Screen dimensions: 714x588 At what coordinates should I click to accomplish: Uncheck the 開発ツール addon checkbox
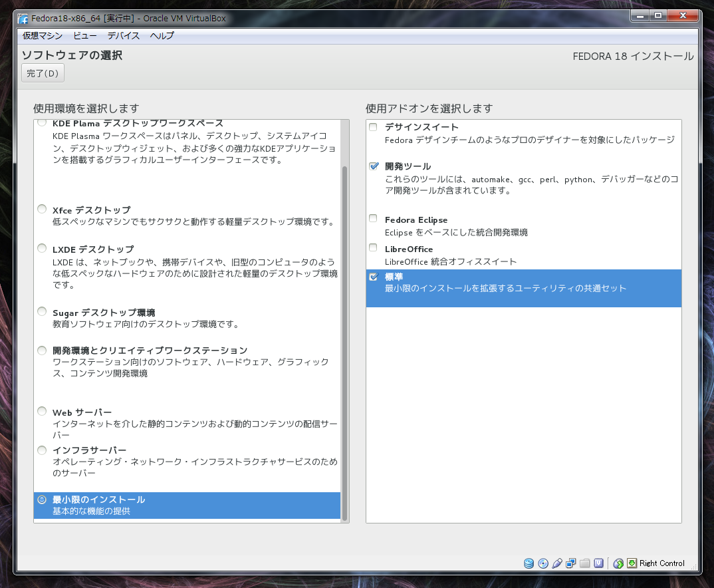coord(374,166)
